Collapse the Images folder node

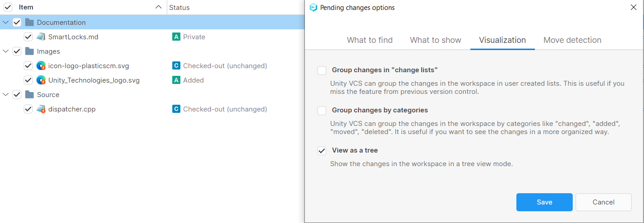6,51
